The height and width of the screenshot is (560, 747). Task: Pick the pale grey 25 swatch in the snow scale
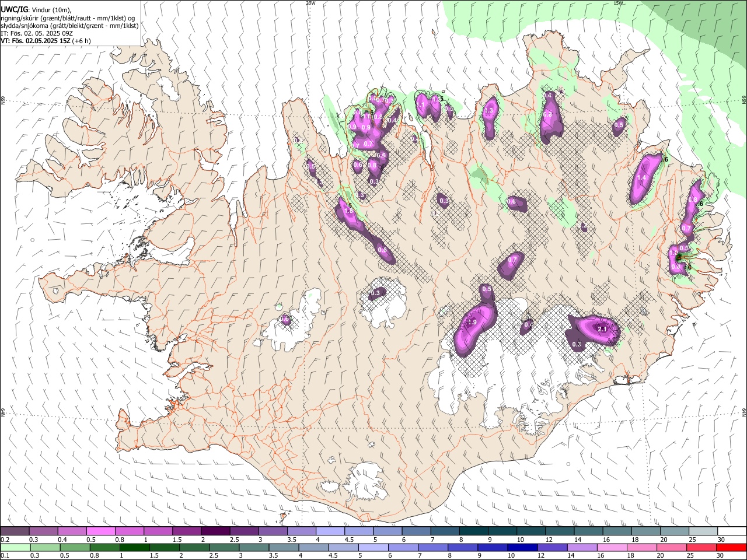click(703, 531)
